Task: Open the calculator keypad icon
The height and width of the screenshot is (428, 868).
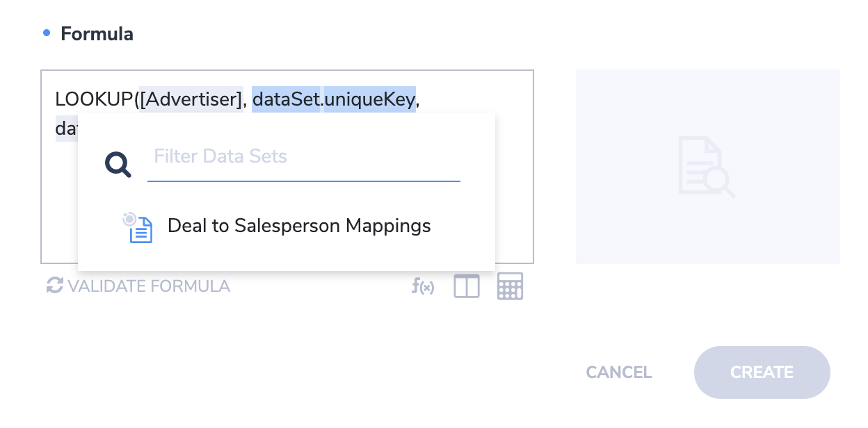Action: coord(510,286)
